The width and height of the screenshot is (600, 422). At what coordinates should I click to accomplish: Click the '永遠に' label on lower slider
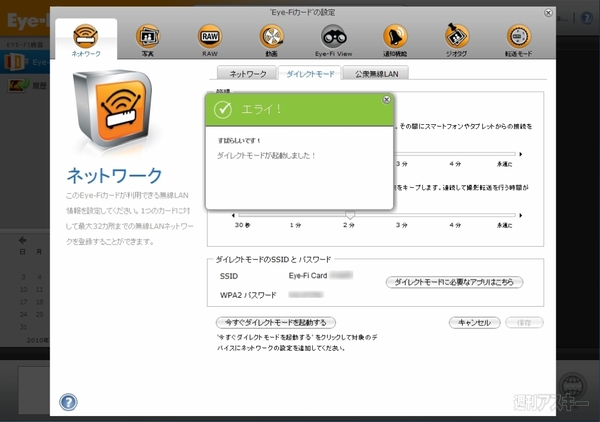pyautogui.click(x=504, y=225)
